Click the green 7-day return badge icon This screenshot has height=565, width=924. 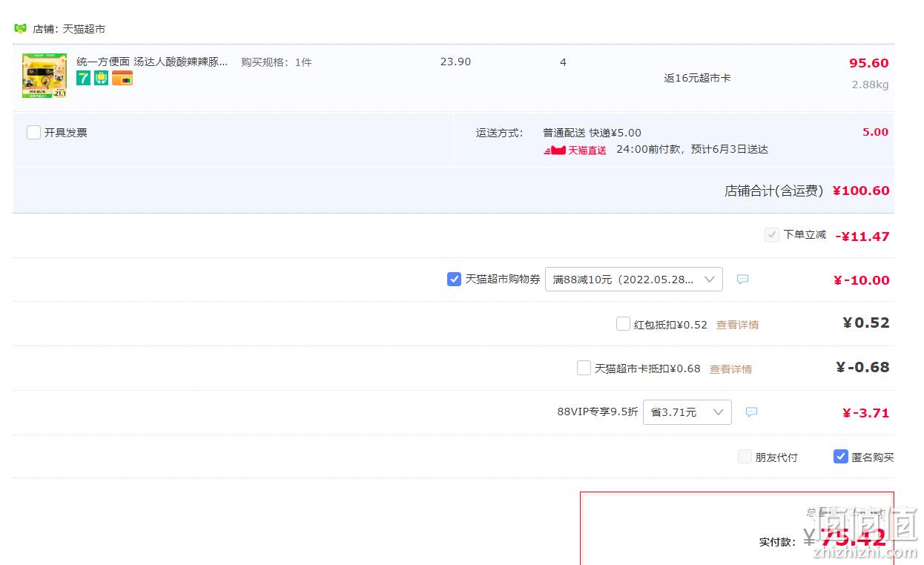click(83, 78)
